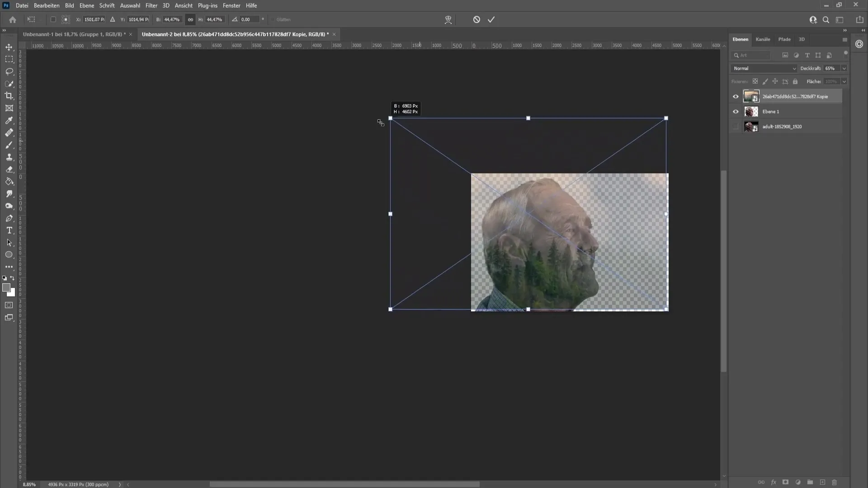This screenshot has height=488, width=868.
Task: Open the search magnifier in the options bar
Action: point(826,19)
